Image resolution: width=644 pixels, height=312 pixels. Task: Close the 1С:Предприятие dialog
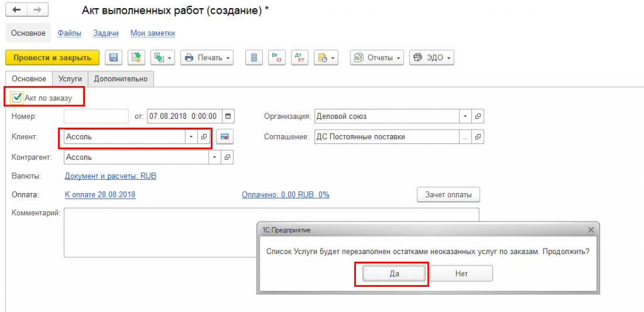591,230
